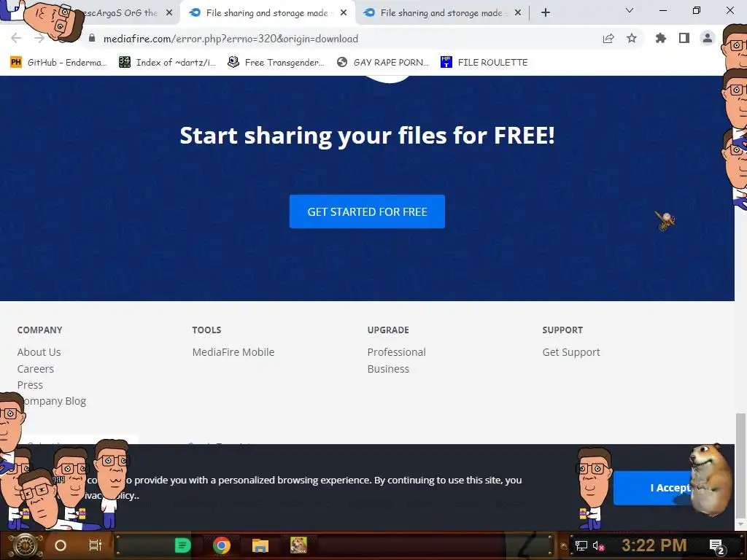Open the FILE ROULETTE bookmark

[x=484, y=63]
